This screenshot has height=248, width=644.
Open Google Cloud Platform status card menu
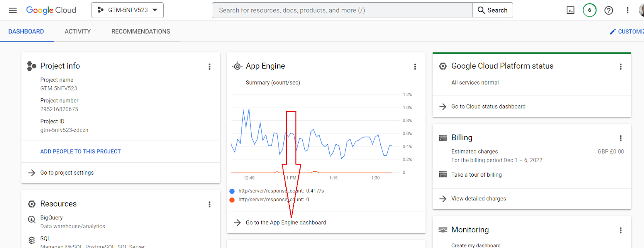tap(620, 67)
